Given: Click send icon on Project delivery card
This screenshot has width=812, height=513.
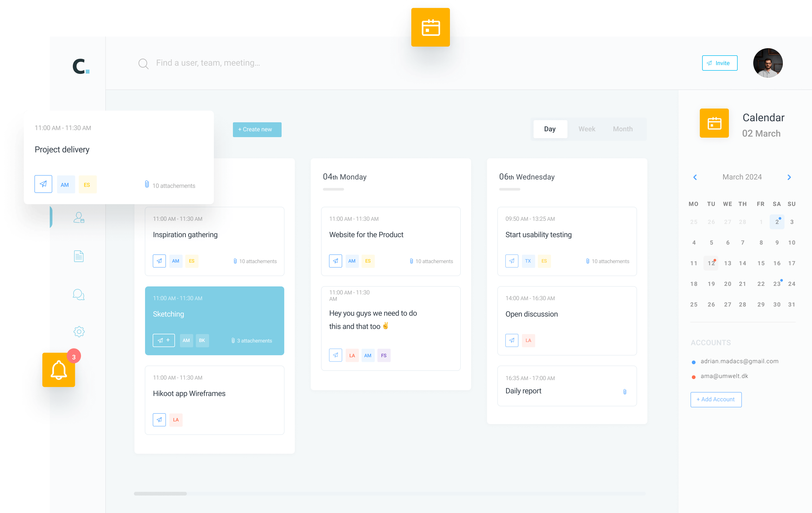Looking at the screenshot, I should pyautogui.click(x=43, y=184).
